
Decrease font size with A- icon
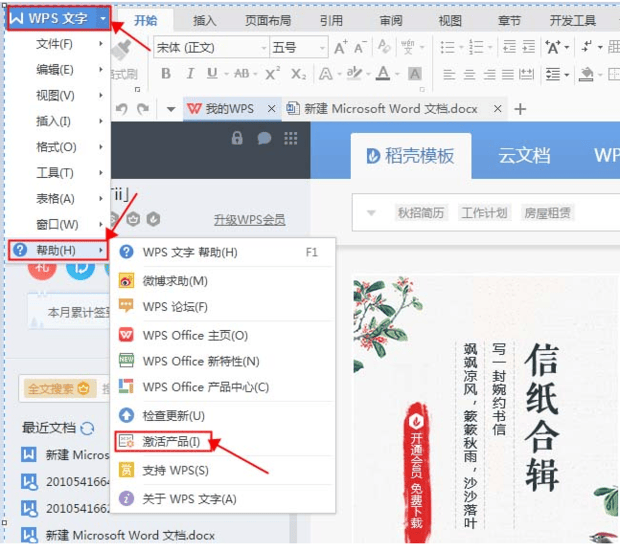tap(360, 48)
